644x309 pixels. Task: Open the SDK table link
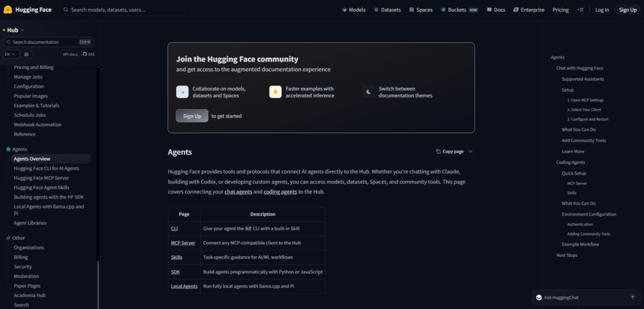click(175, 272)
